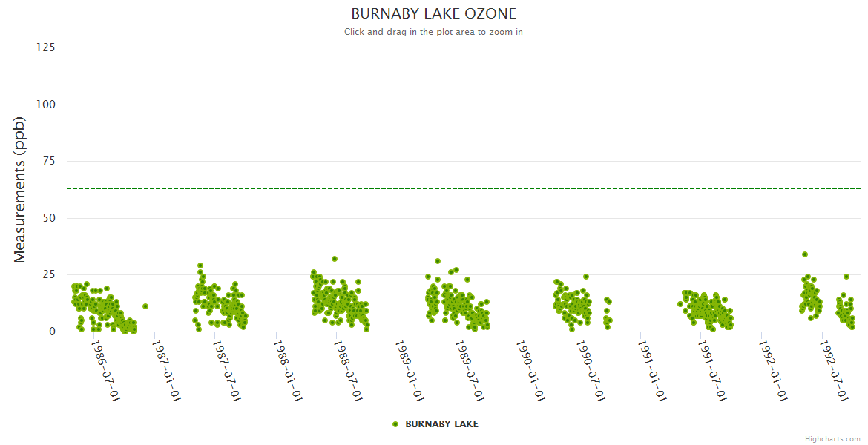
Task: Click the green legend marker for Burnaby Lake
Action: coord(395,424)
